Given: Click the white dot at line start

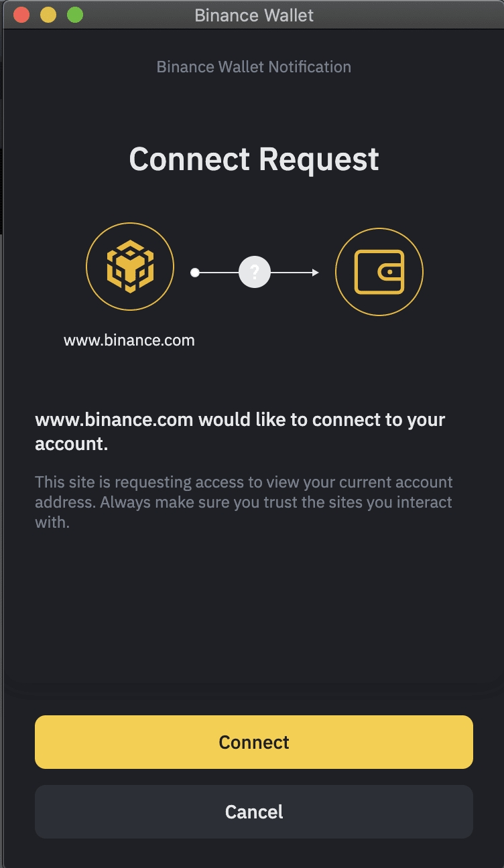Looking at the screenshot, I should tap(195, 273).
